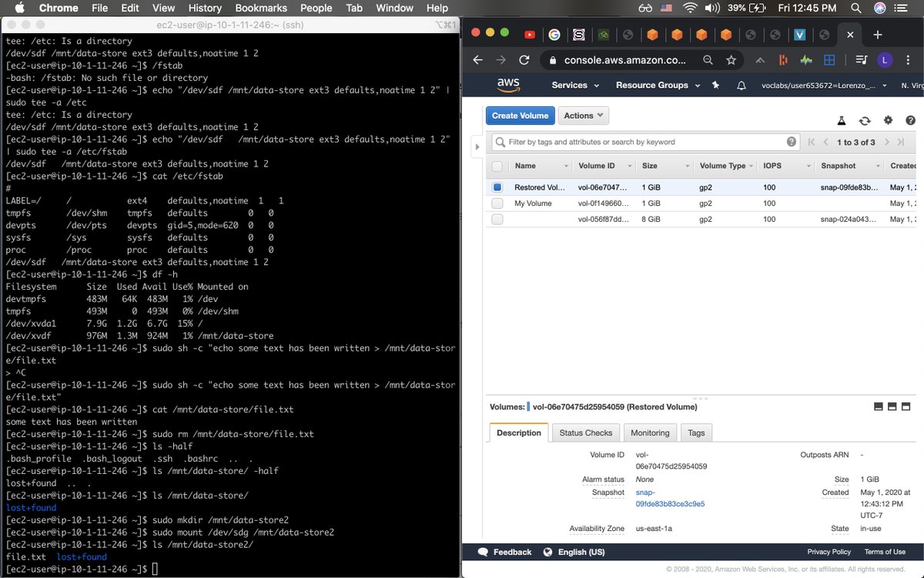This screenshot has height=578, width=924.
Task: Open the History menu in menu bar
Action: point(205,8)
